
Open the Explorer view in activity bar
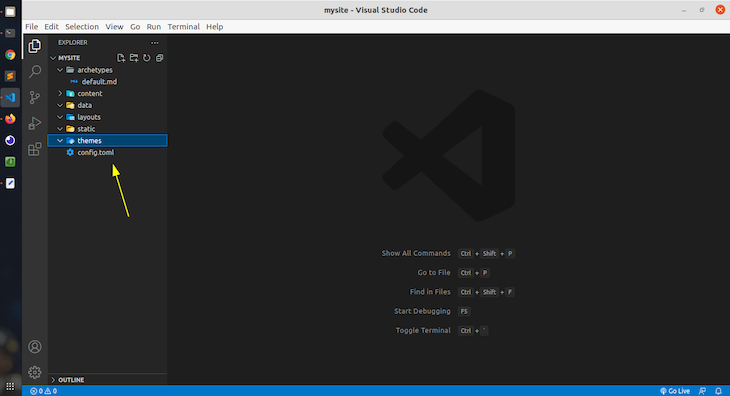tap(35, 46)
